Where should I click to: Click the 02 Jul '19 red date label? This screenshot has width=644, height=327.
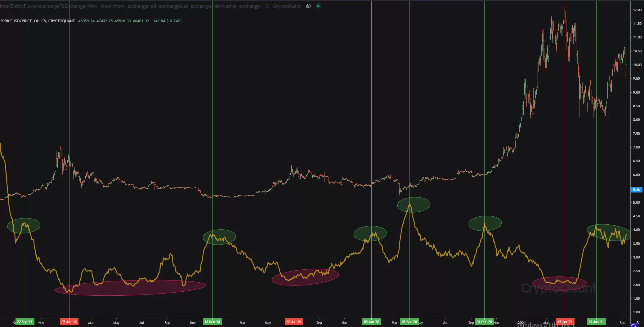pos(293,322)
